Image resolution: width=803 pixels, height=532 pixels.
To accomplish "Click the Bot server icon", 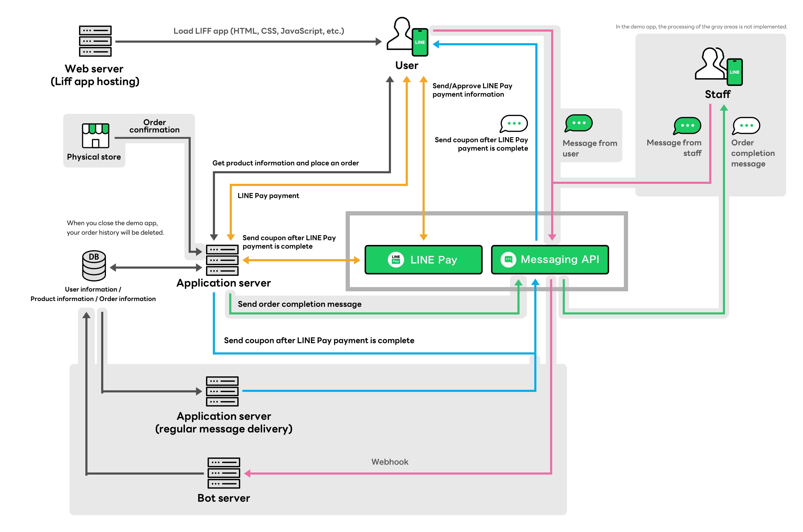I will (x=224, y=473).
